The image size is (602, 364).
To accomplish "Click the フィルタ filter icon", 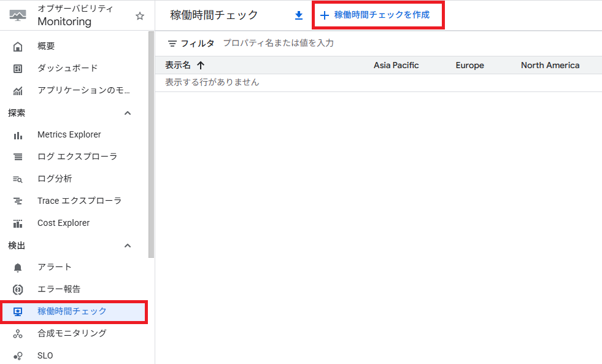I will (172, 44).
